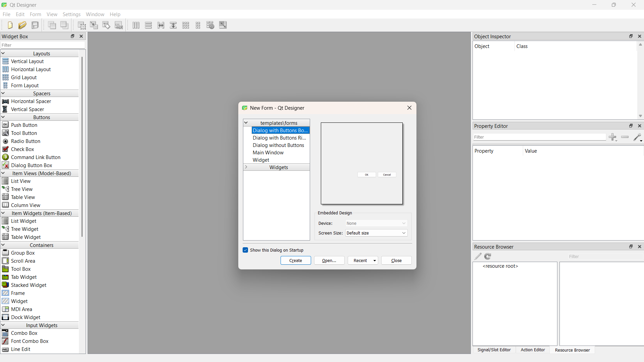
Task: Select the Edit Buddies mode icon
Action: [x=106, y=25]
